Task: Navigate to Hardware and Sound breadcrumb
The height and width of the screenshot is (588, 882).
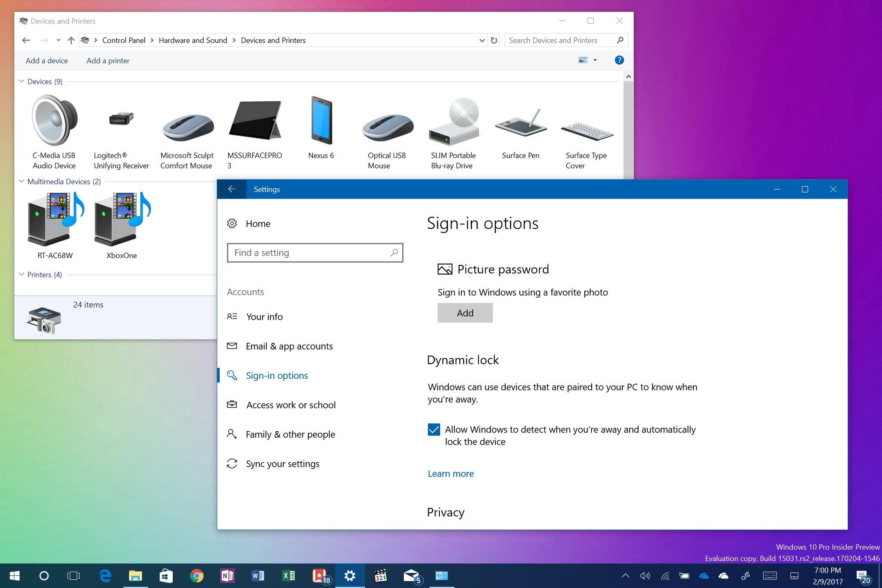Action: [193, 40]
